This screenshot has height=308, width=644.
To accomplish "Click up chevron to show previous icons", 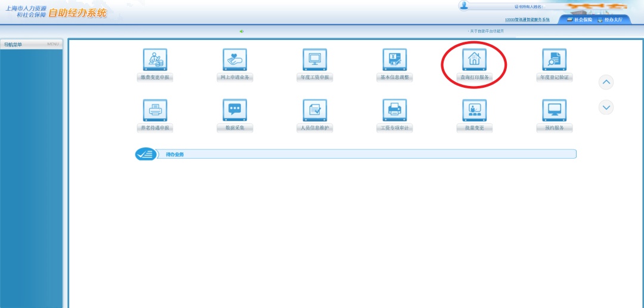I will [606, 82].
